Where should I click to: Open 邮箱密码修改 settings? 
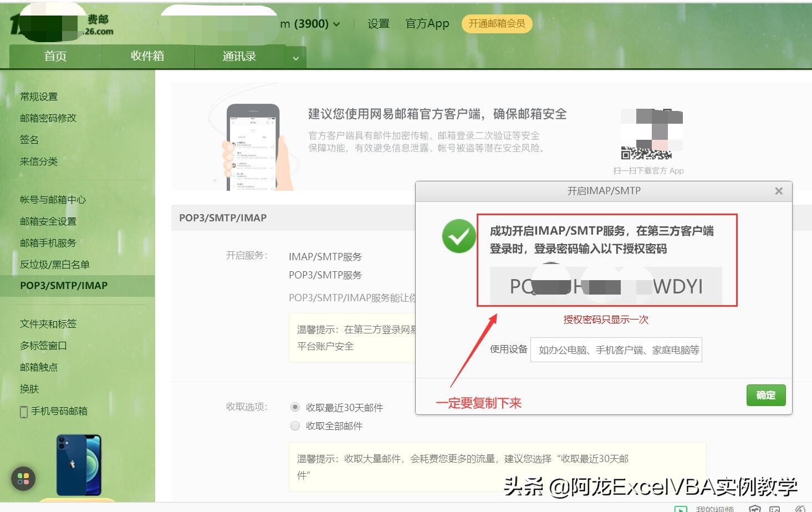47,118
